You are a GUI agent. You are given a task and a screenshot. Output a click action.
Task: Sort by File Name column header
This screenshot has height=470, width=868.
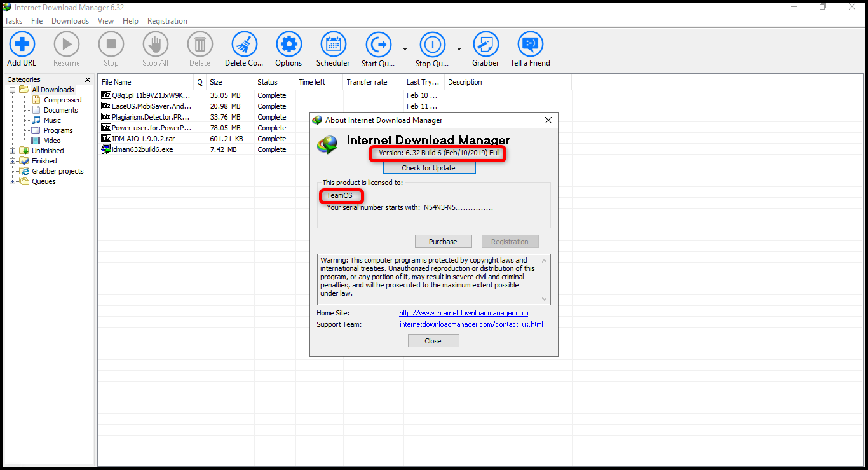point(146,82)
